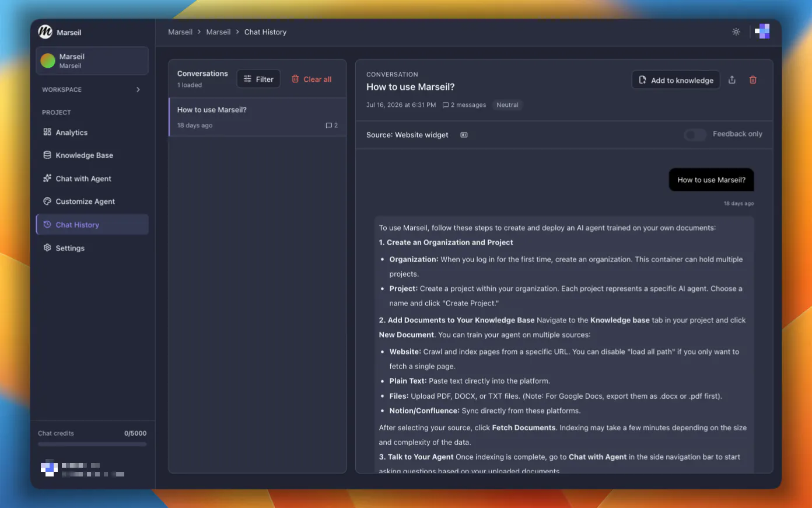Image resolution: width=812 pixels, height=508 pixels.
Task: Click the Customize Agent palette icon
Action: point(47,201)
